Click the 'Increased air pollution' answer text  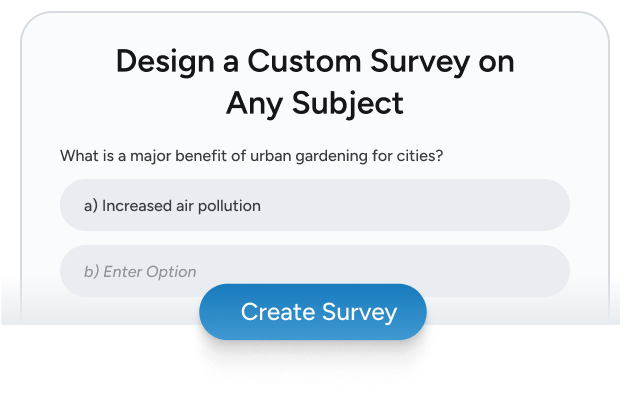pos(181,206)
